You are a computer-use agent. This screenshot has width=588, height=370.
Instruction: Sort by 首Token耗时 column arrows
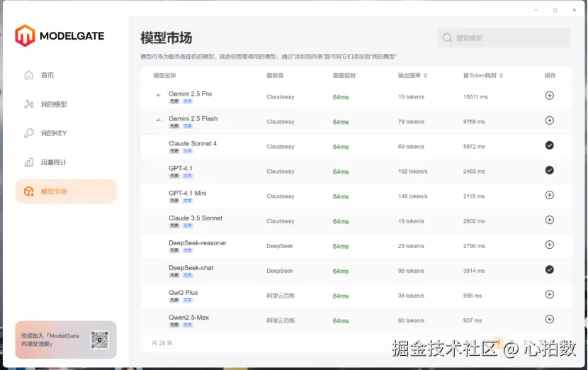[x=501, y=75]
